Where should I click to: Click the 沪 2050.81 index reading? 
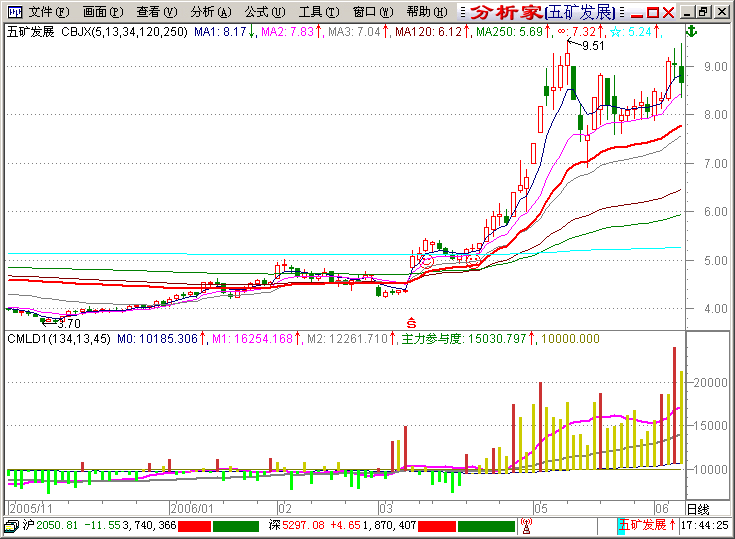click(x=50, y=525)
